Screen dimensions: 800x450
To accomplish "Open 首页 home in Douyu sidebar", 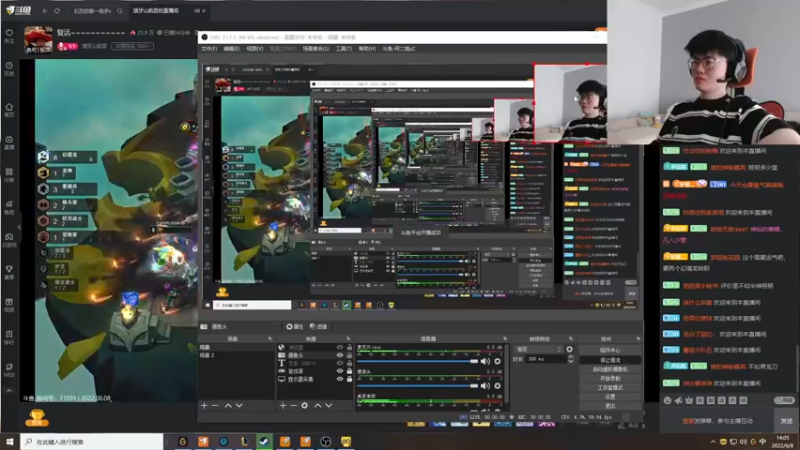I will [9, 110].
